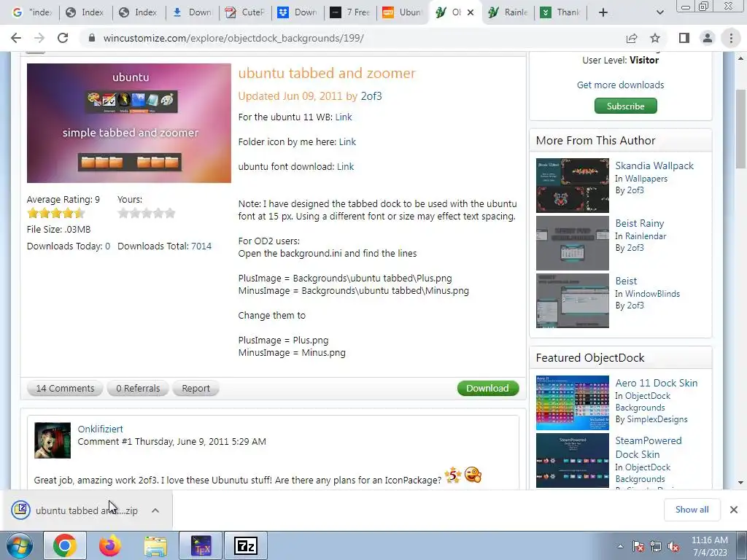Image resolution: width=747 pixels, height=560 pixels.
Task: Reload the page
Action: point(63,38)
